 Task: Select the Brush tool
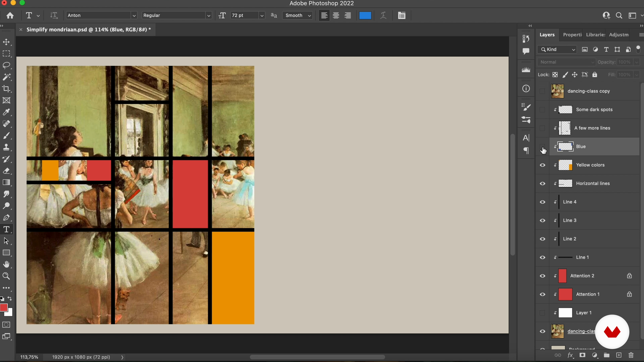click(7, 136)
